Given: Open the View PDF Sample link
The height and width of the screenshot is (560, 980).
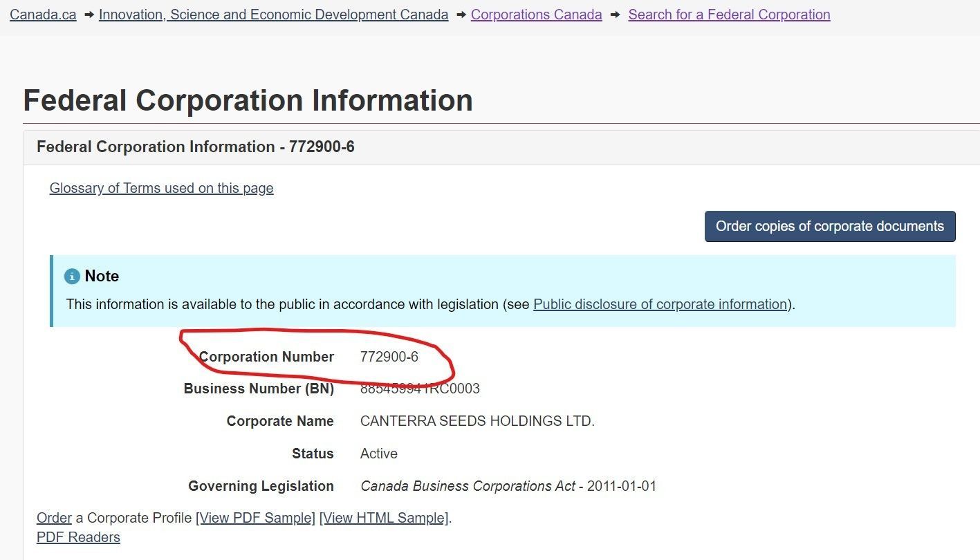Looking at the screenshot, I should [256, 518].
